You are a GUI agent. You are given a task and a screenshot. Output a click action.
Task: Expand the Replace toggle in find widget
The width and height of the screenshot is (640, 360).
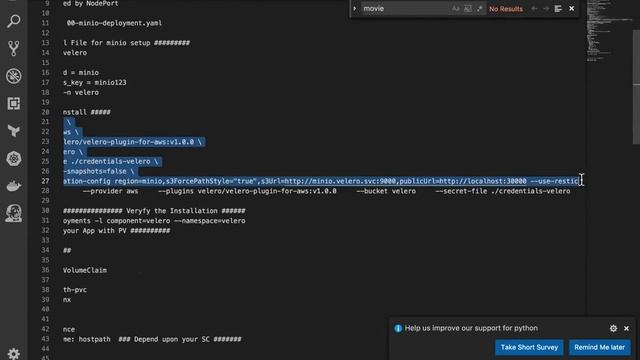click(x=354, y=9)
